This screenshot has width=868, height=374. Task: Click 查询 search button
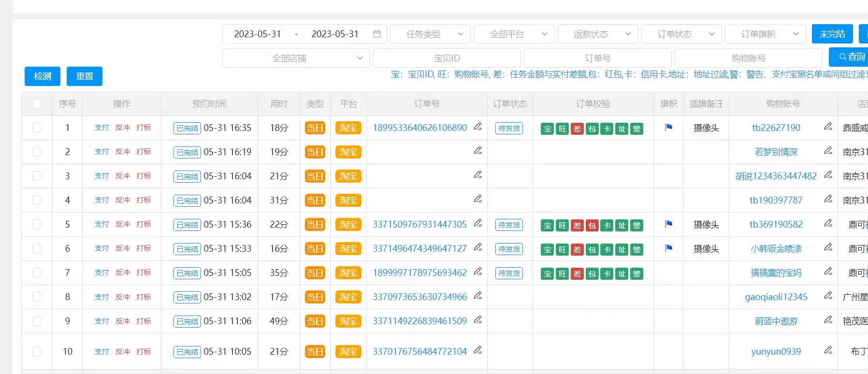[x=849, y=57]
